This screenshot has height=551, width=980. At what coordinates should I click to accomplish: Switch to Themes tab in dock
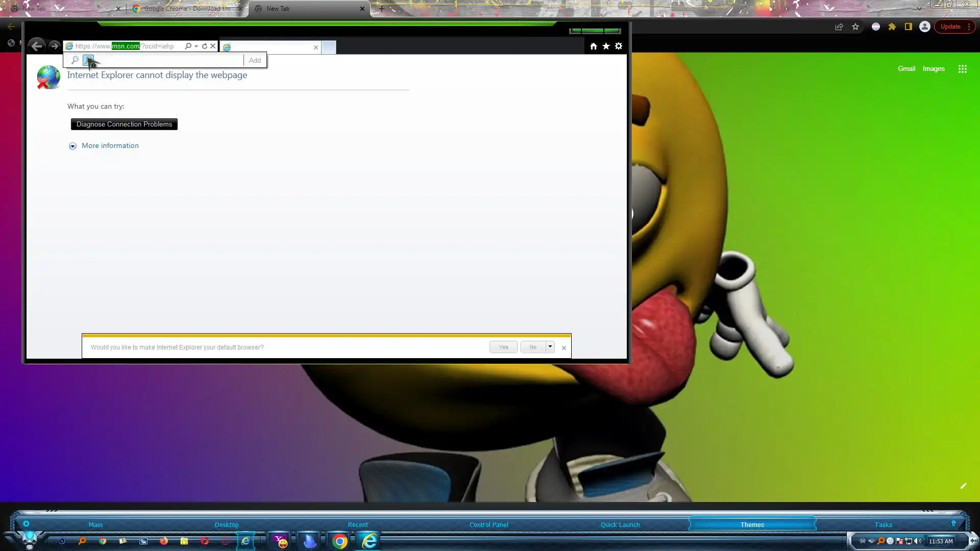tap(752, 524)
